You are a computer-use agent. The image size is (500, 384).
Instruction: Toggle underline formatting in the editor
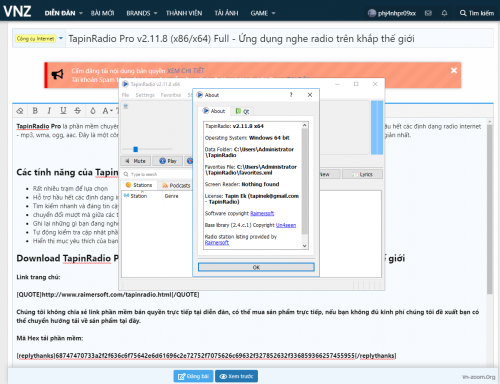(63, 111)
